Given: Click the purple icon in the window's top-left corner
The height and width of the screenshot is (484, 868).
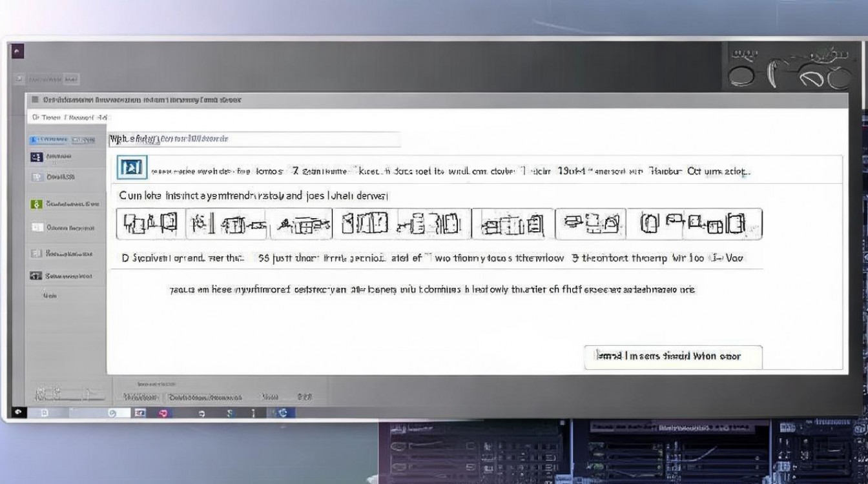Looking at the screenshot, I should click(17, 52).
